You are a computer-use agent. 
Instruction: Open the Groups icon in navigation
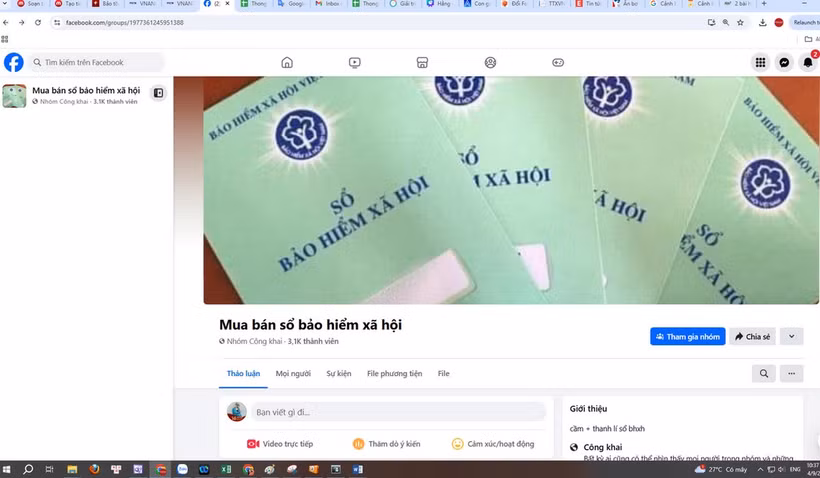coord(490,63)
